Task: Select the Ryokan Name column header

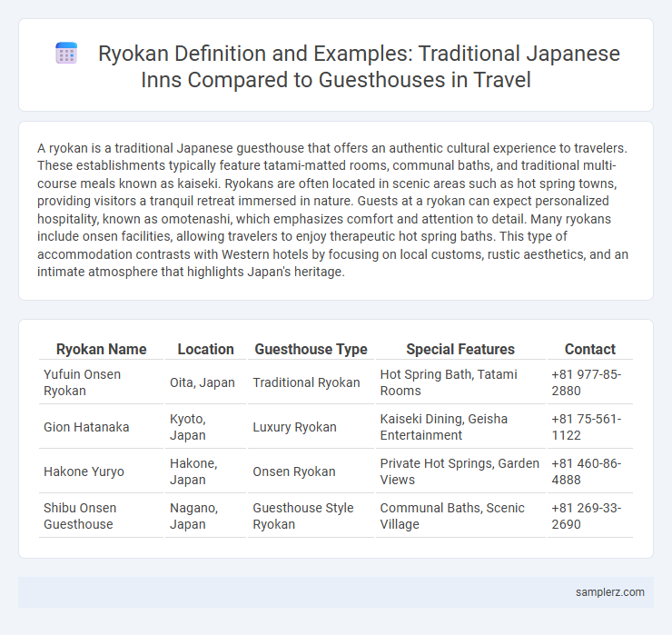Action: 101,349
